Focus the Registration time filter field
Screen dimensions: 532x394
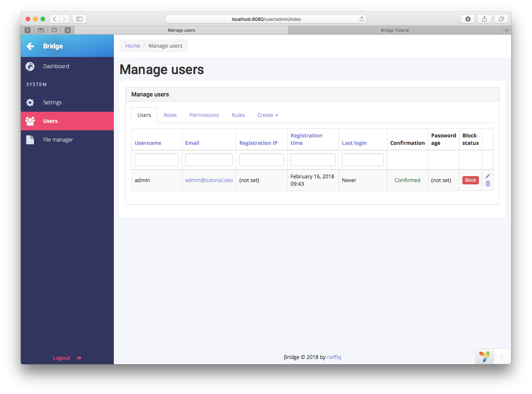pyautogui.click(x=313, y=160)
